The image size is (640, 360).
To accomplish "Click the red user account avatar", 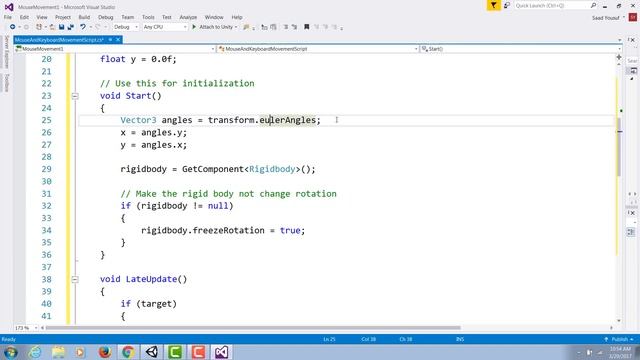I will click(x=633, y=18).
